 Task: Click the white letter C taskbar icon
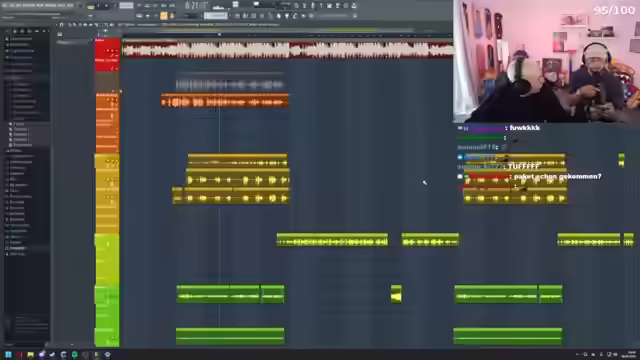tap(64, 355)
